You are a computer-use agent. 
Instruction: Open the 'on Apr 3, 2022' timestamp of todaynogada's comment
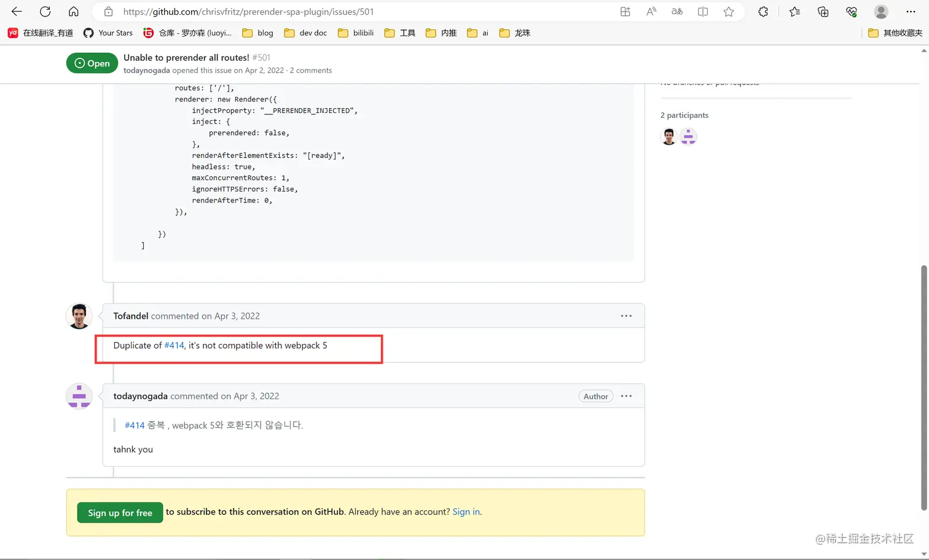(250, 396)
